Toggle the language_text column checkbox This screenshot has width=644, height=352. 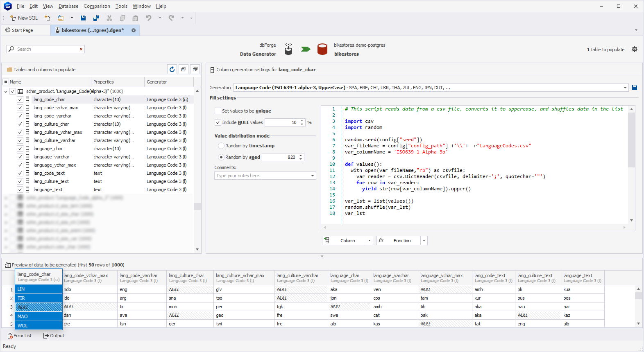click(20, 190)
